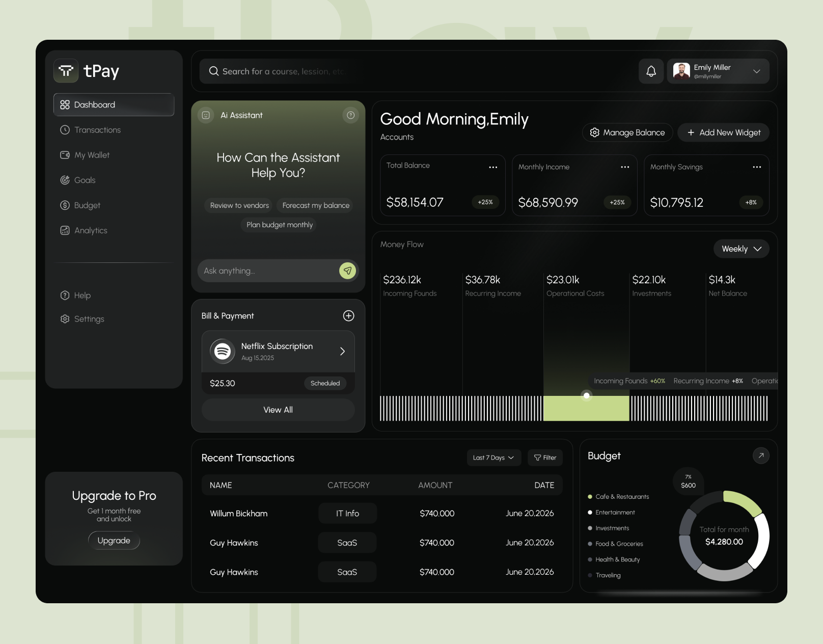Click the green highlighted Money Flow bar
The image size is (823, 644).
pyautogui.click(x=586, y=409)
